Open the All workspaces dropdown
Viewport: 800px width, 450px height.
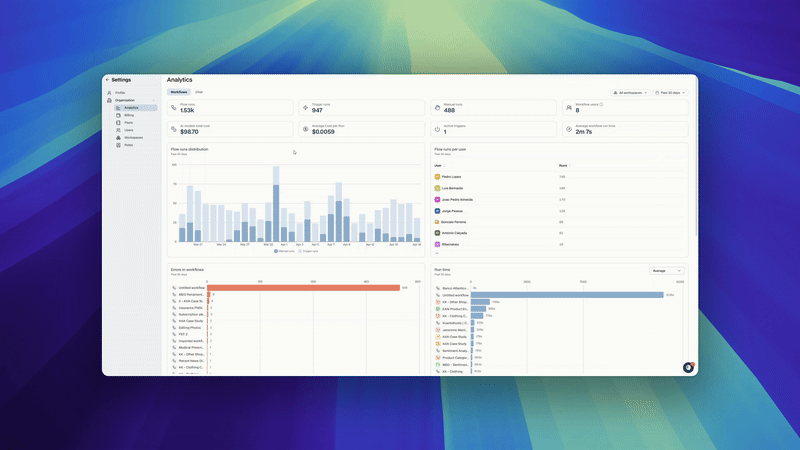[630, 93]
